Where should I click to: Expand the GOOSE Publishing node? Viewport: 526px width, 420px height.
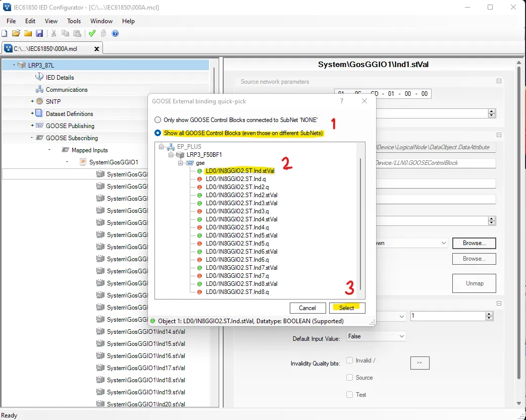[x=32, y=126]
